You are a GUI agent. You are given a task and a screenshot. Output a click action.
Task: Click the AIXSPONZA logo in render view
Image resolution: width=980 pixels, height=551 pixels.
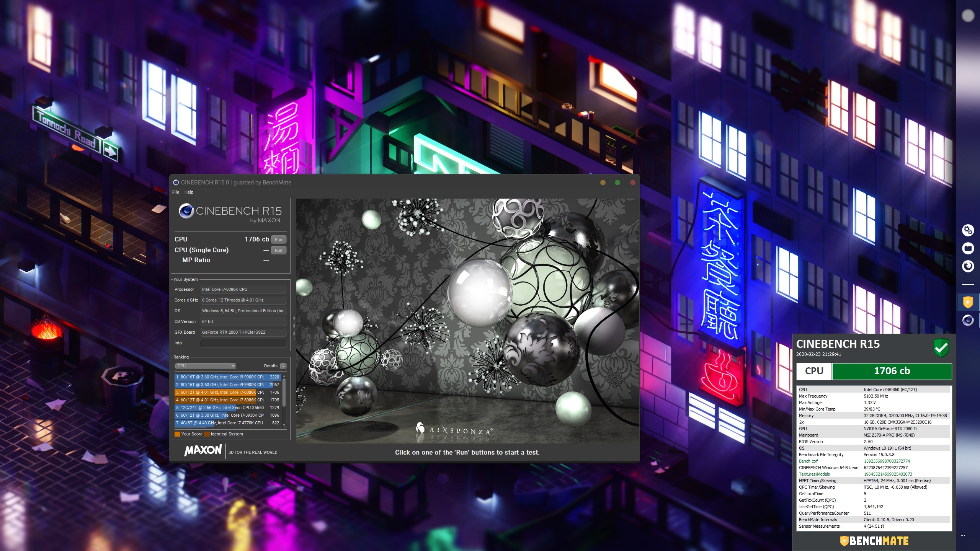(x=454, y=429)
